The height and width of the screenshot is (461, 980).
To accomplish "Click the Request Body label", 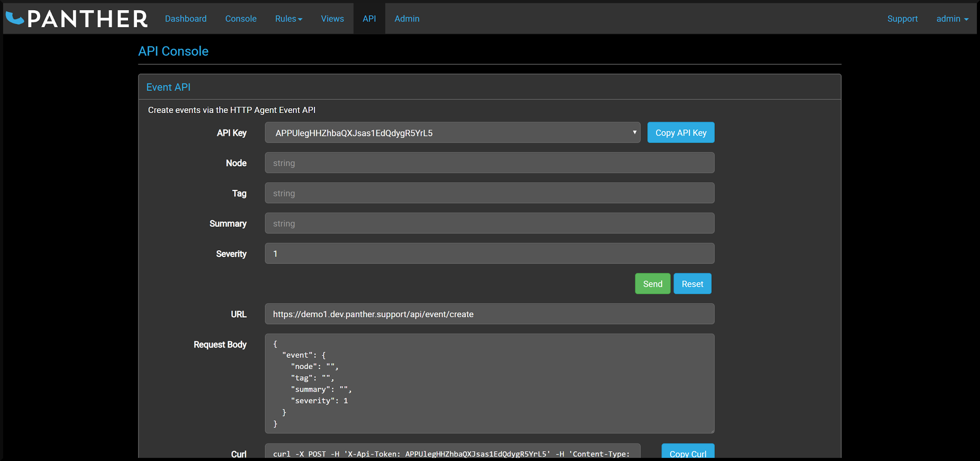I will click(x=220, y=345).
